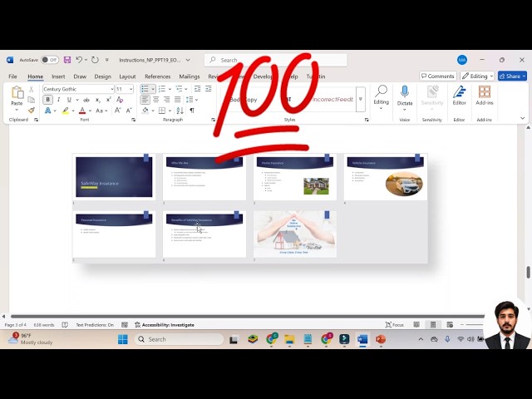Viewport: 532px width, 399px height.
Task: Click the PowerPoint taskbar icon
Action: point(381,339)
